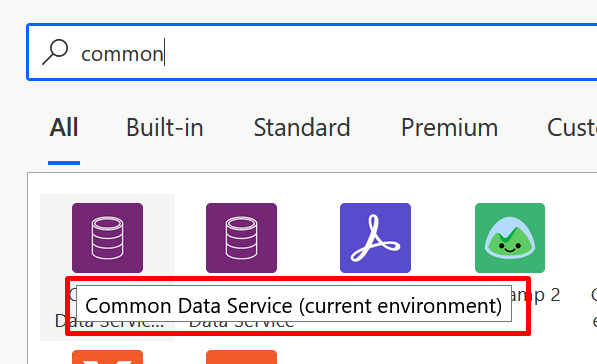Click the plain orange connector icon

pyautogui.click(x=241, y=357)
